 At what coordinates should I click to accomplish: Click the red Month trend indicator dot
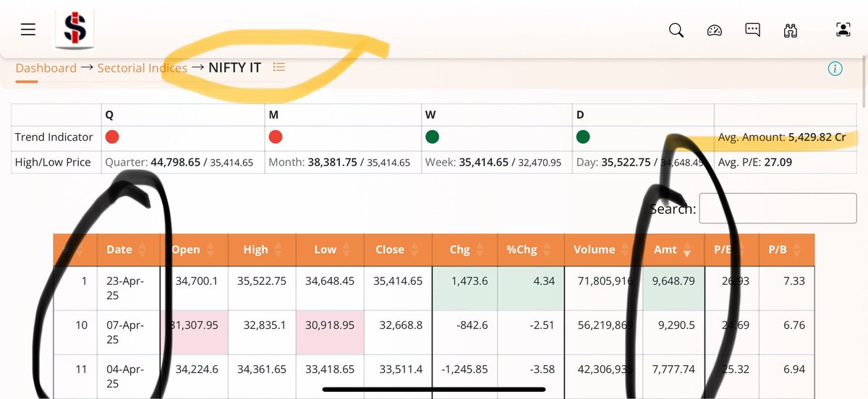pos(275,137)
